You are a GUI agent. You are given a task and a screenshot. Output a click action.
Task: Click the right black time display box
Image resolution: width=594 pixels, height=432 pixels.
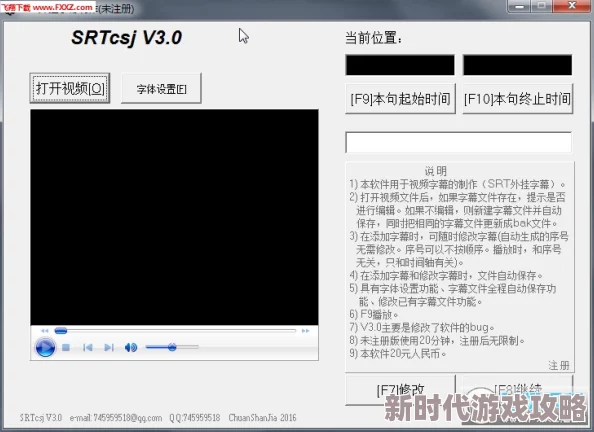(x=517, y=65)
